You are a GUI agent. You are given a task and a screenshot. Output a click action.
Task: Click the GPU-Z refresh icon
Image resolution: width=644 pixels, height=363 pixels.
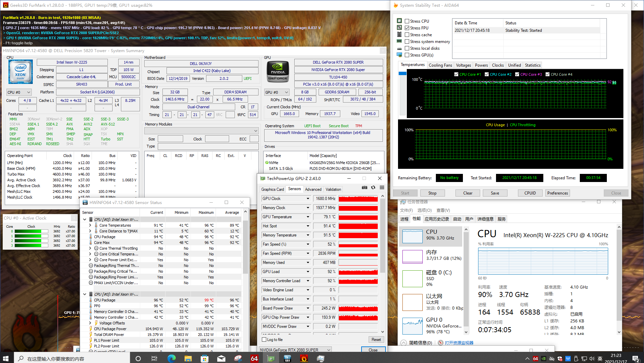(x=373, y=187)
